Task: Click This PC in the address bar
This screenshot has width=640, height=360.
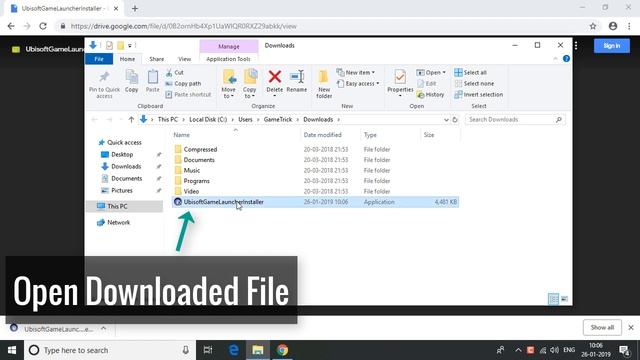Action: point(168,120)
